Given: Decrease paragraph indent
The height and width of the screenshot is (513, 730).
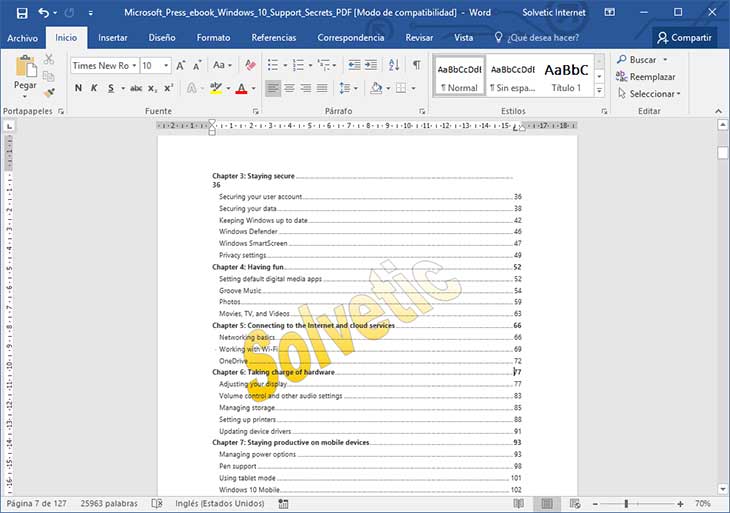Looking at the screenshot, I should click(x=354, y=65).
